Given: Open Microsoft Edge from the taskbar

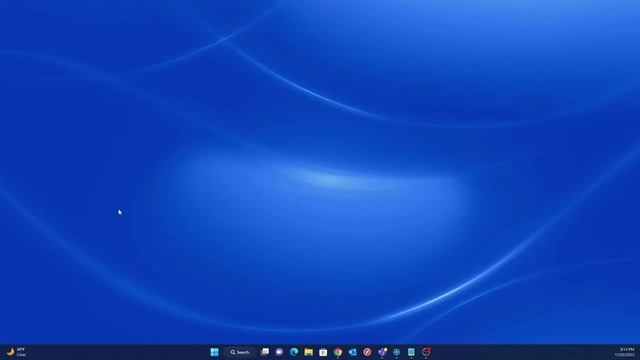Looking at the screenshot, I should click(294, 352).
